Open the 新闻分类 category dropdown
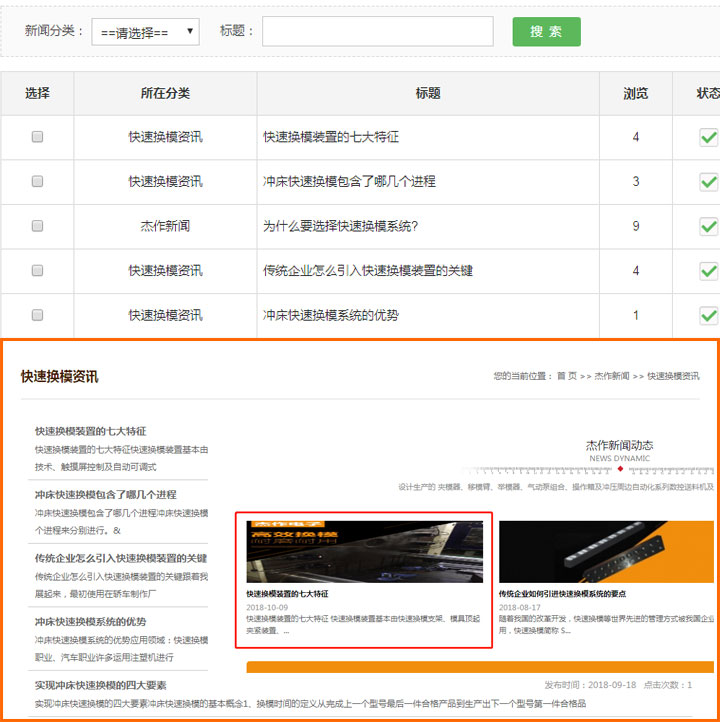Viewport: 720px width, 722px height. coord(145,32)
